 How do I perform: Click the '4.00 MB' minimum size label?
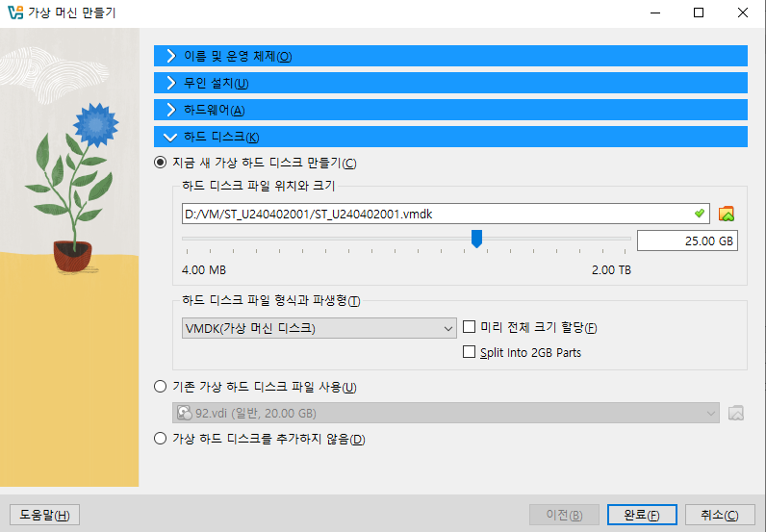click(x=204, y=270)
